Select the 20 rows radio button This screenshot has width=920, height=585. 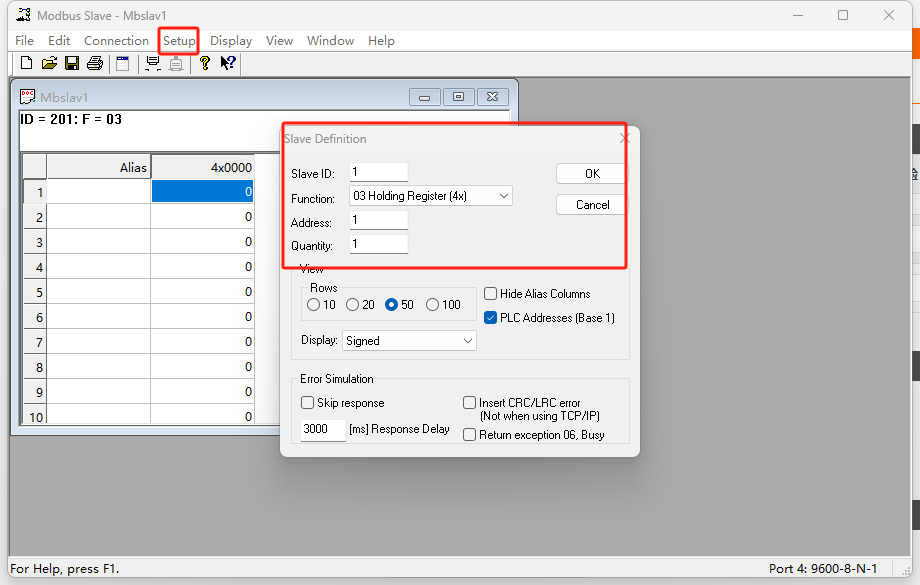point(353,305)
